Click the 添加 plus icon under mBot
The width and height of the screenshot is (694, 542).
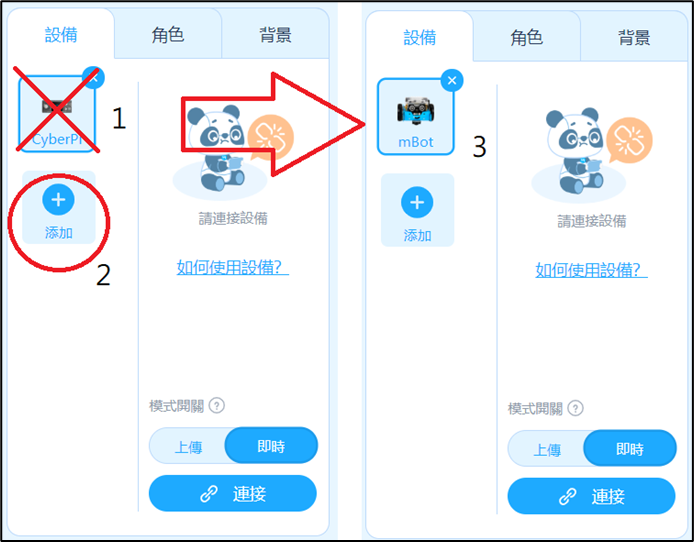click(417, 203)
